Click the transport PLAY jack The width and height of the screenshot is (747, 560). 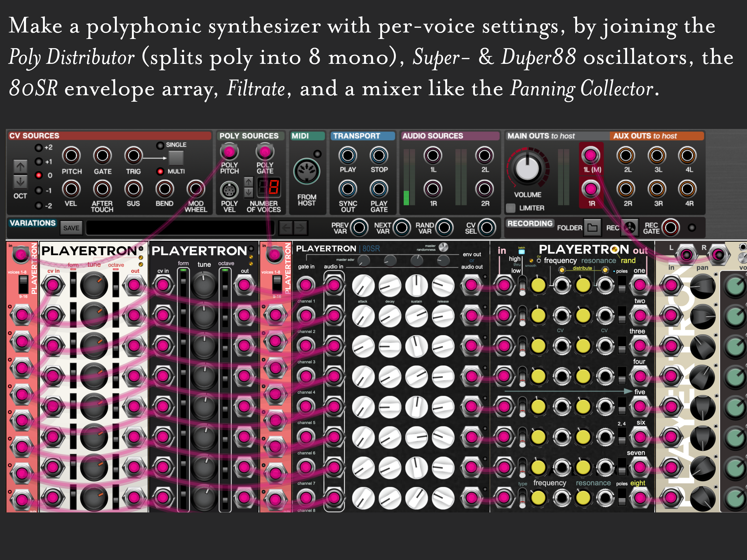click(x=347, y=155)
